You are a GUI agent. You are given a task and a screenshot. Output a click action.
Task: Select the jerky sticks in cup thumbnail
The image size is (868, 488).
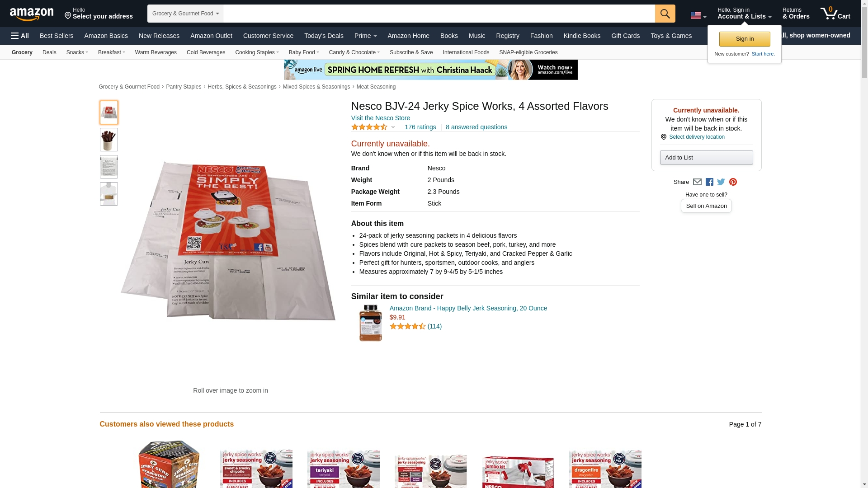108,140
